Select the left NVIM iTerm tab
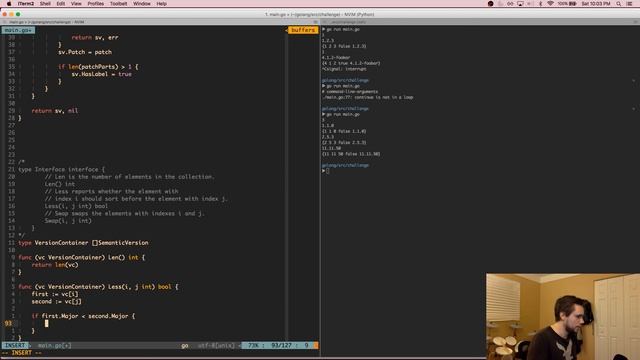The image size is (640, 360). pos(160,22)
